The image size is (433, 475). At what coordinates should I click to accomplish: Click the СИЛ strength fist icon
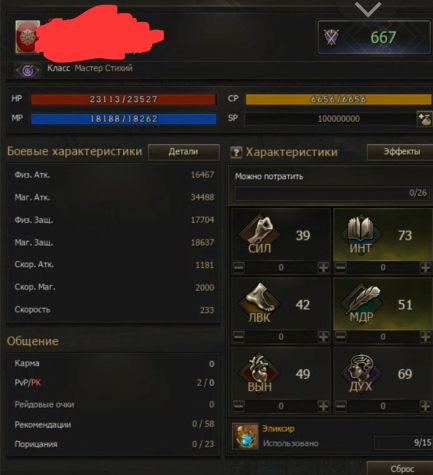(x=259, y=232)
